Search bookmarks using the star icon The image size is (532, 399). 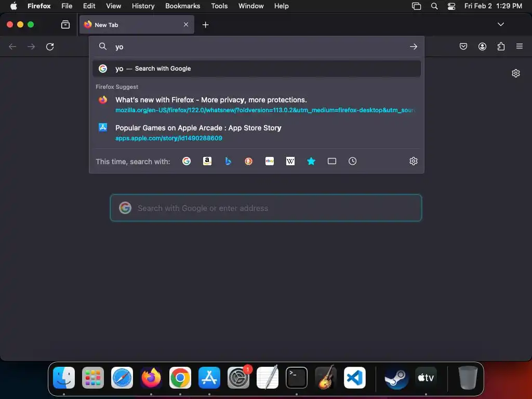[x=311, y=161]
